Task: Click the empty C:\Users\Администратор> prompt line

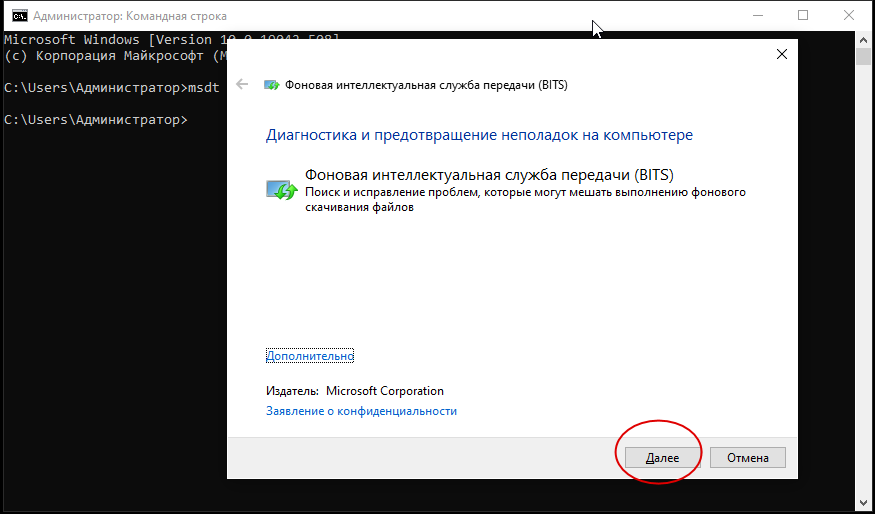Action: pos(95,120)
